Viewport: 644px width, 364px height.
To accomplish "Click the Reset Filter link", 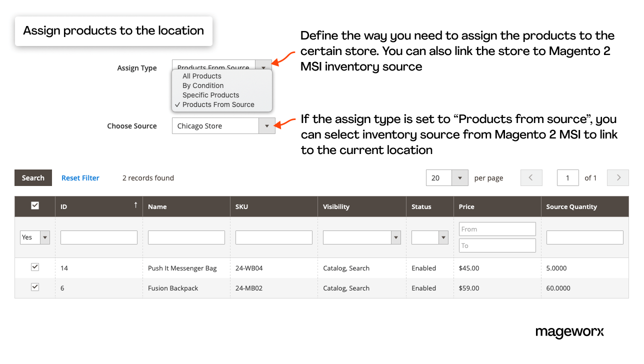I will click(x=80, y=178).
